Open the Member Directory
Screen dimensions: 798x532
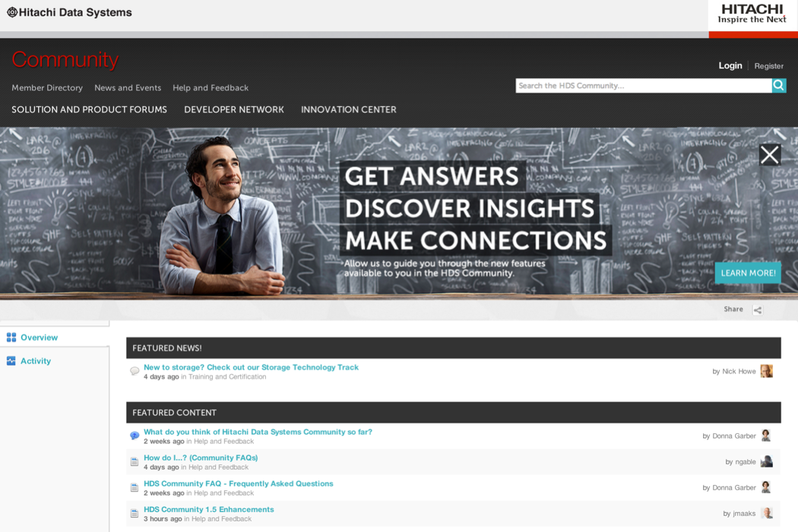click(x=47, y=87)
